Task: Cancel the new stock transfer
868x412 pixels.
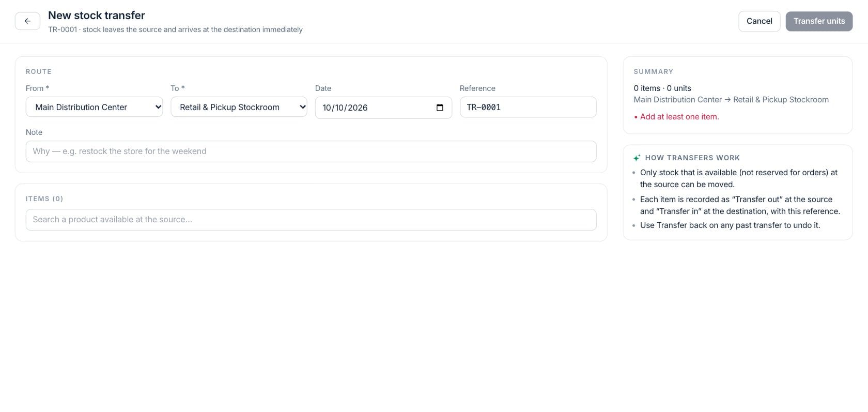Action: coord(759,21)
